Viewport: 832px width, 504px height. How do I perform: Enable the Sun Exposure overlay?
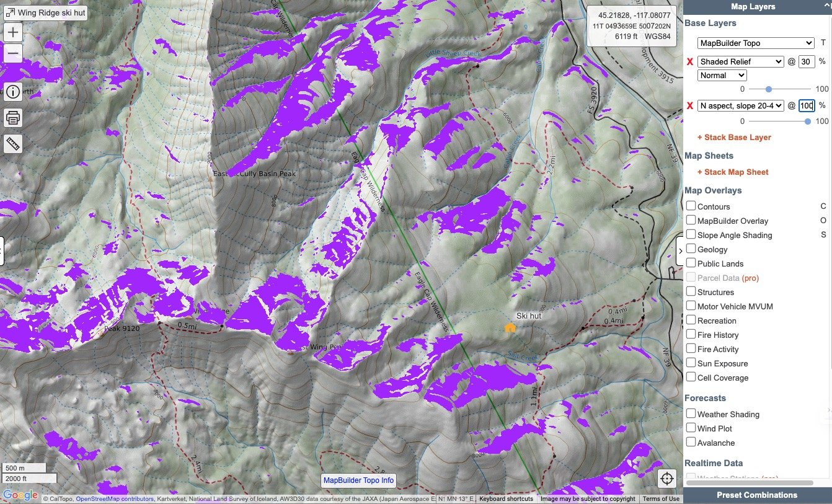coord(691,363)
